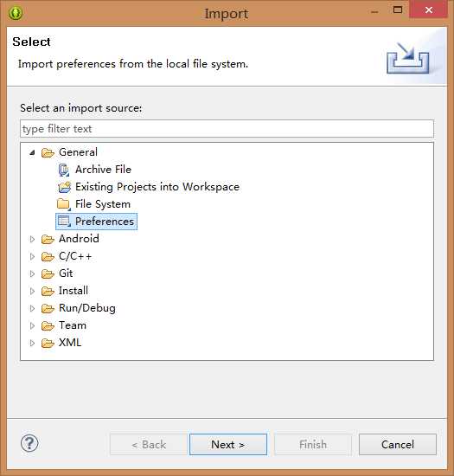
Task: Click the Android folder icon
Action: tap(48, 239)
